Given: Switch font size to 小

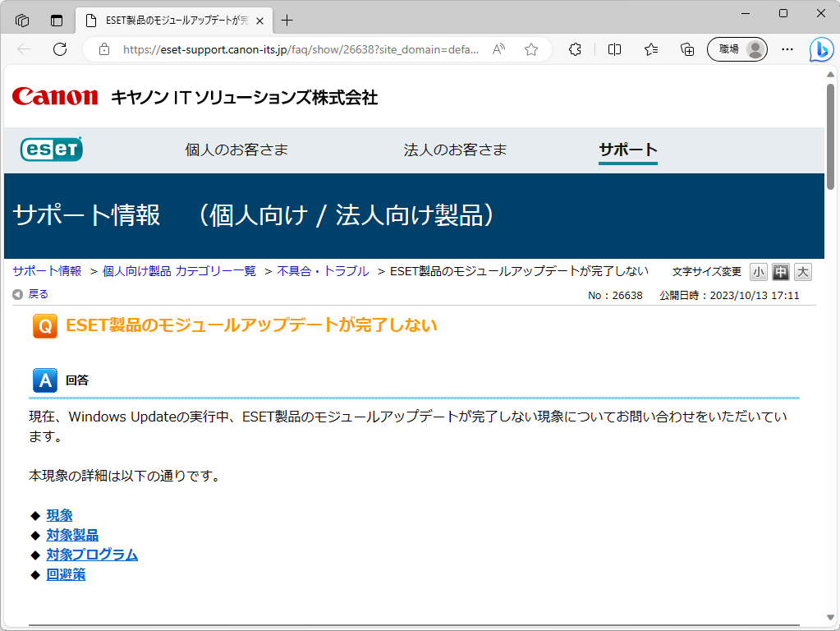Looking at the screenshot, I should 758,271.
